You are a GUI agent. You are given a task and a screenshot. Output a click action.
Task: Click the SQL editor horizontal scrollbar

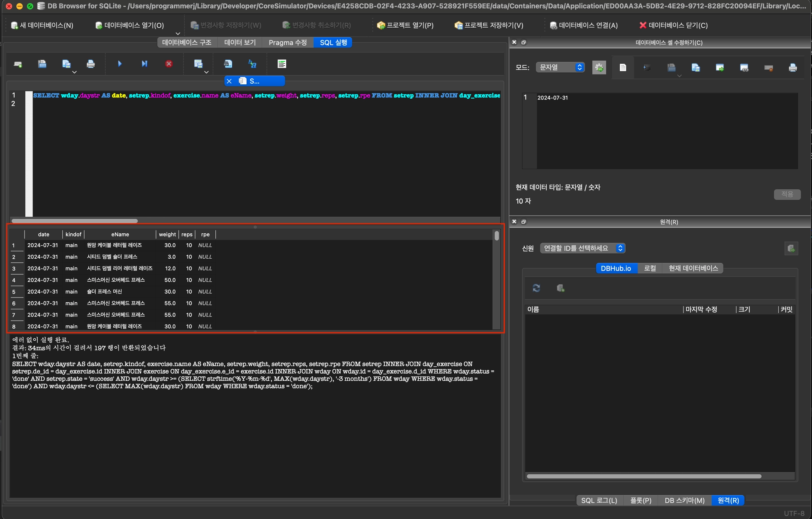[75, 221]
